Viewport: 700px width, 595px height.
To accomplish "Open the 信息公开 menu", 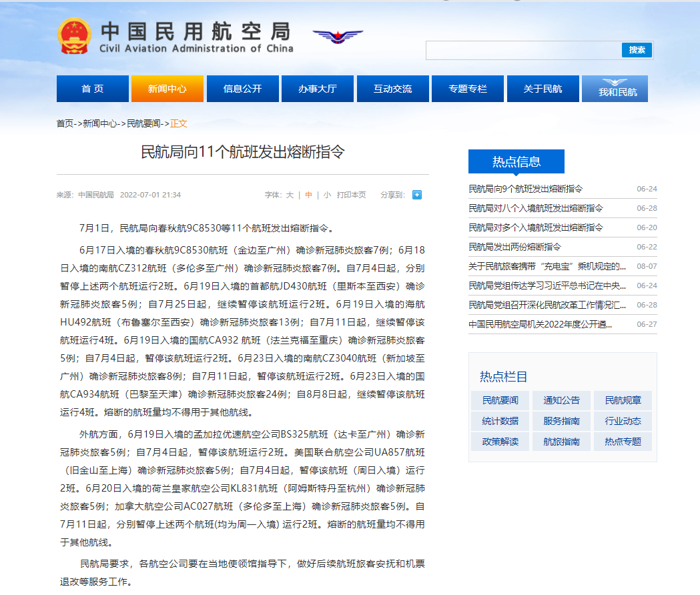I will [x=242, y=88].
